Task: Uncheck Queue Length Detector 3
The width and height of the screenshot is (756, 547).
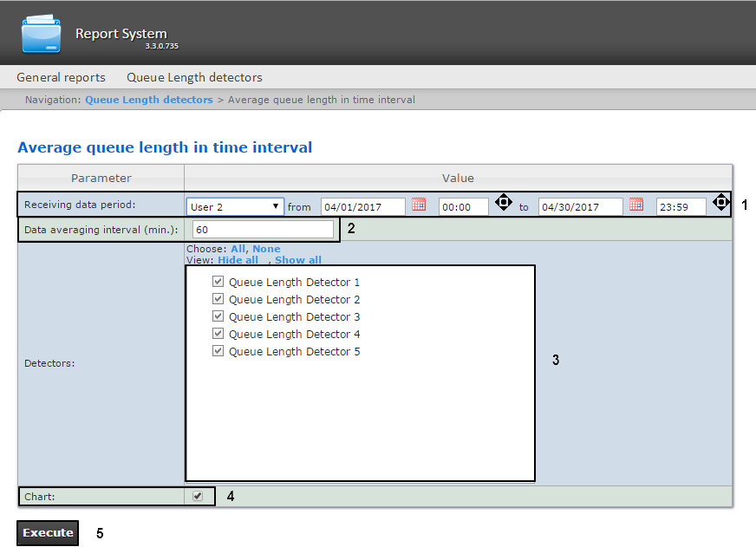Action: pyautogui.click(x=218, y=316)
